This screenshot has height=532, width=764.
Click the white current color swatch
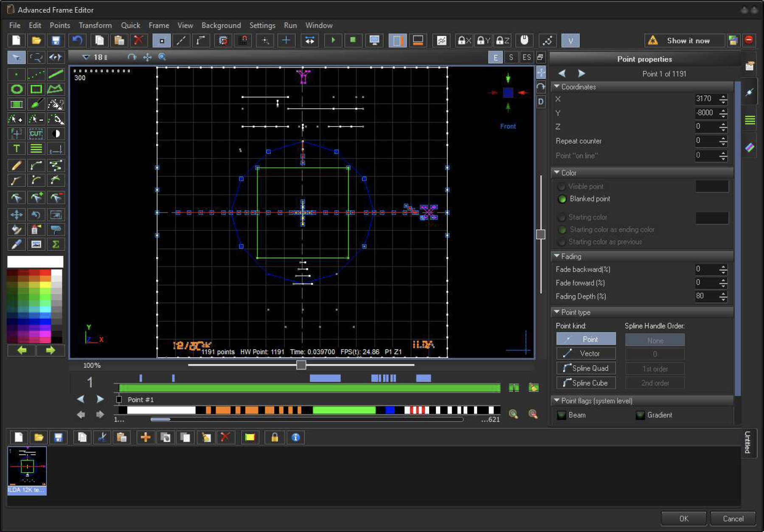coord(35,261)
